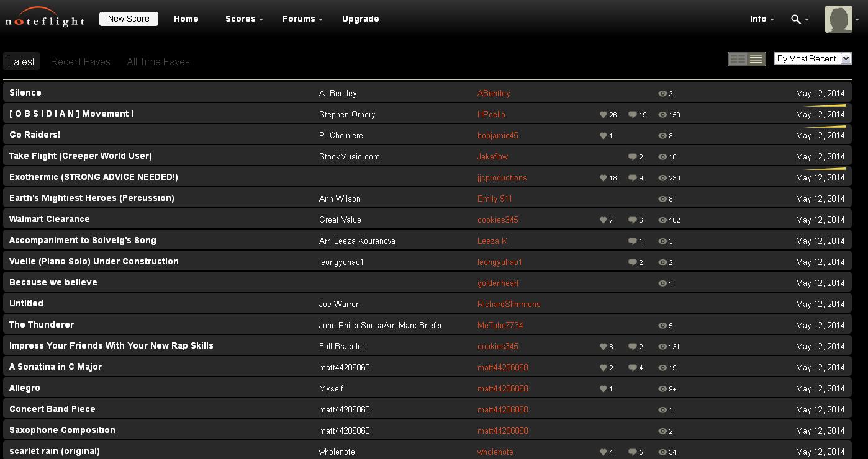
Task: Click the eye icon on Concert Band Piece row
Action: point(662,410)
